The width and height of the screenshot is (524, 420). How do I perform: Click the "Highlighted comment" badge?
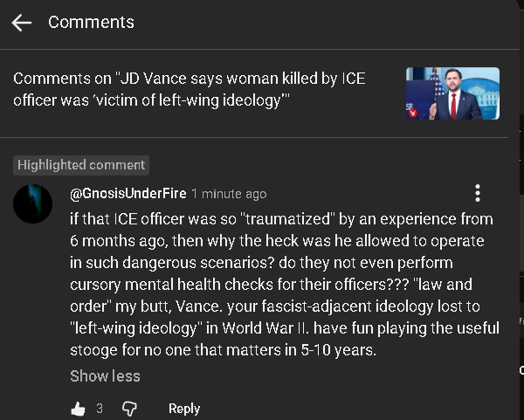coord(81,165)
